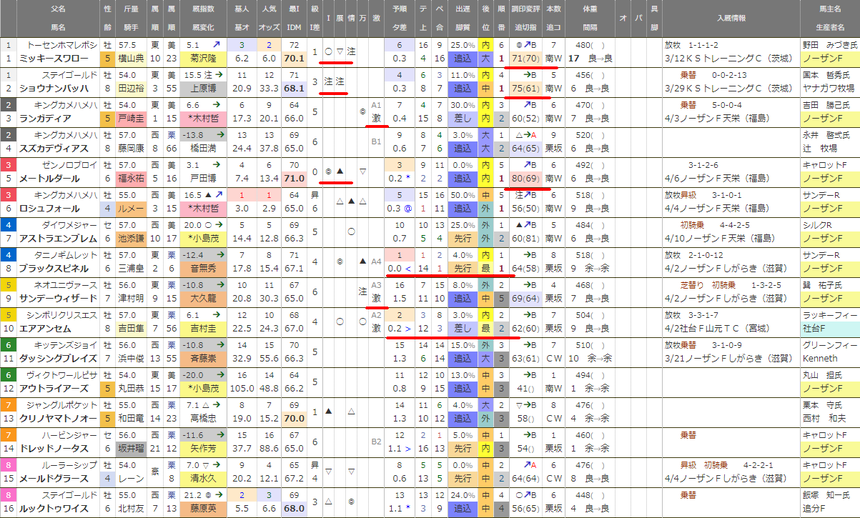Click stable info 4/10ノーザンF天栄（福島）

pos(719,238)
